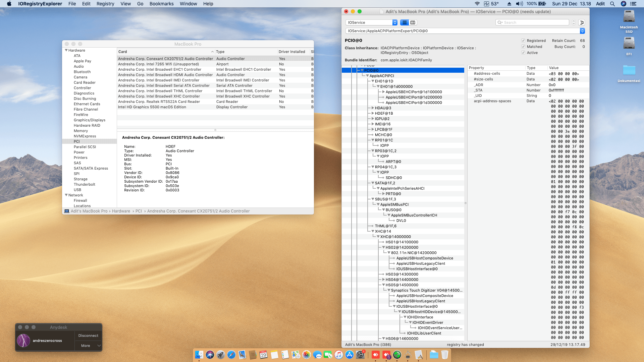The width and height of the screenshot is (644, 362).
Task: Toggle the Active checkbox
Action: pyautogui.click(x=523, y=53)
